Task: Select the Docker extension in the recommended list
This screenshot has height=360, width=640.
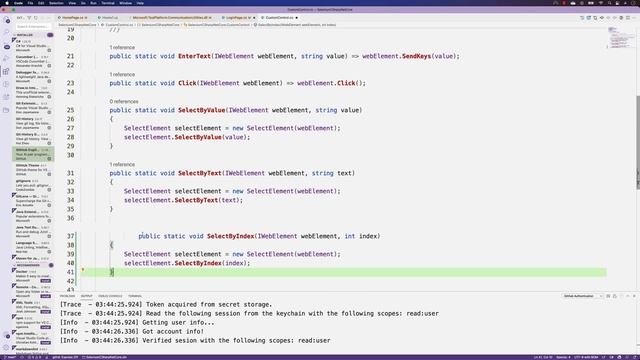Action: [x=33, y=276]
